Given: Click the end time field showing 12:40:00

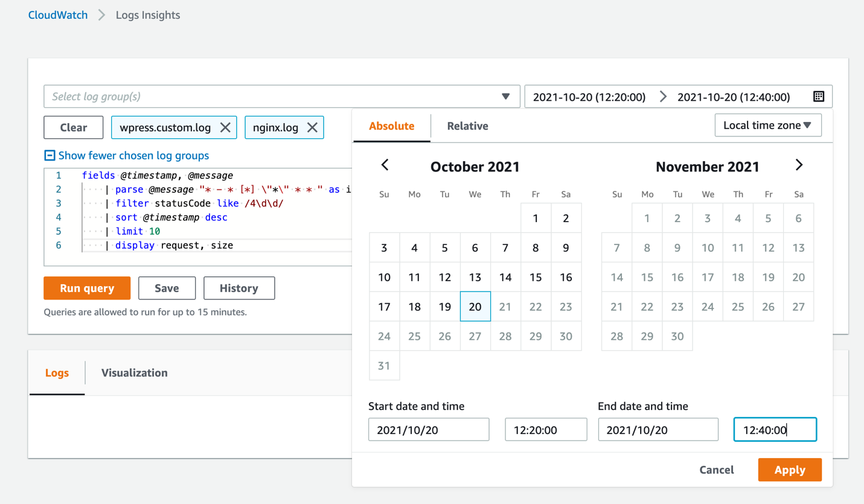Looking at the screenshot, I should click(775, 429).
